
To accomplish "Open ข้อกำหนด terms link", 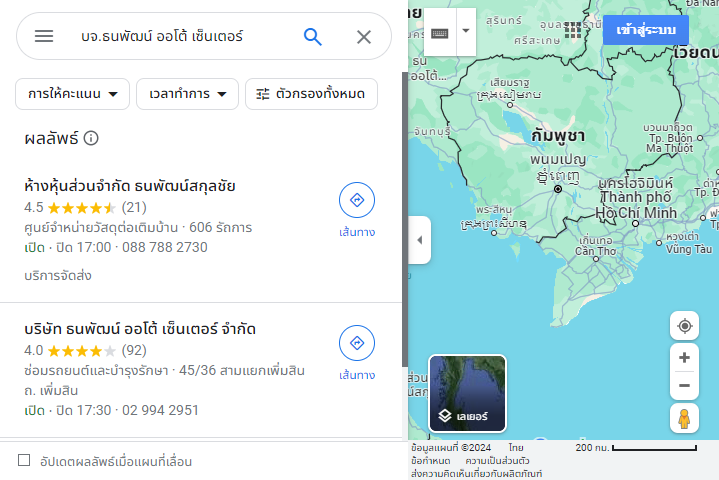I will coord(431,460).
